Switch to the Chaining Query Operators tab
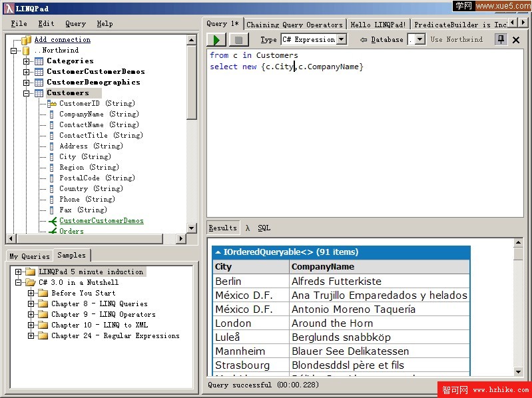 tap(294, 25)
